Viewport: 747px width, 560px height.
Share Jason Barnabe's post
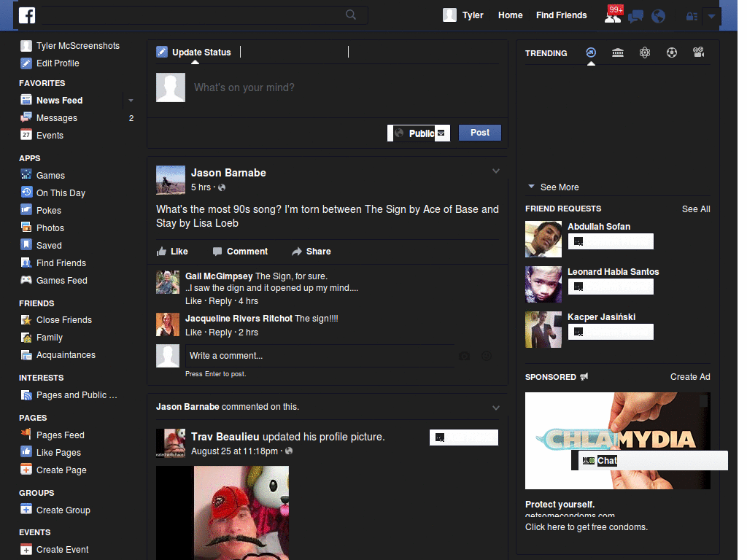point(311,252)
